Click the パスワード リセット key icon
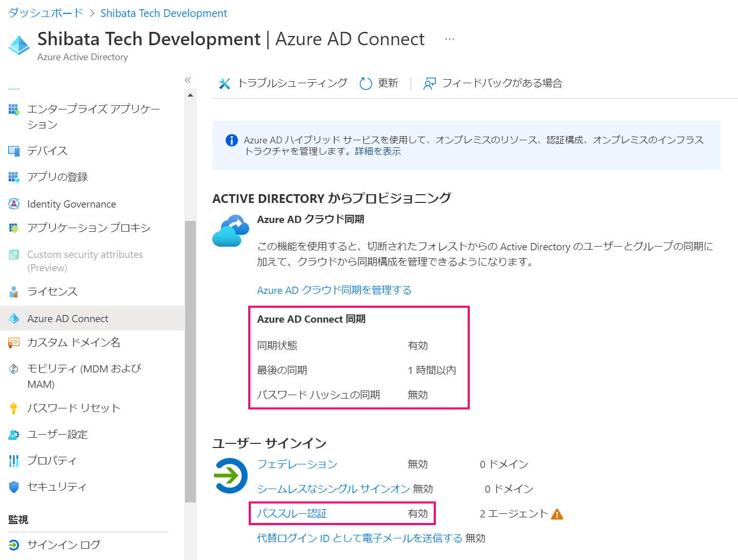The width and height of the screenshot is (738, 560). click(14, 408)
